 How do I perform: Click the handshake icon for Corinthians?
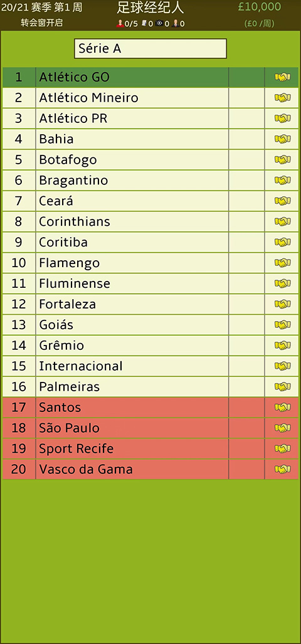point(282,221)
